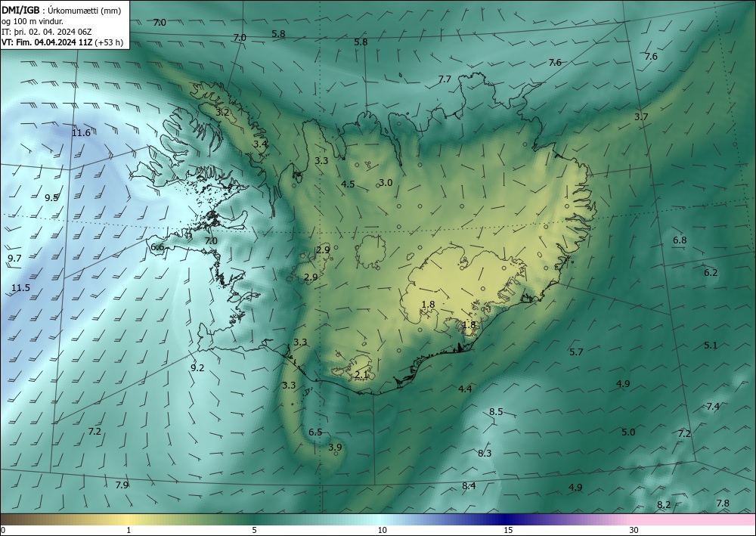Click the 6.2 value on the map
The width and height of the screenshot is (756, 536).
point(711,272)
